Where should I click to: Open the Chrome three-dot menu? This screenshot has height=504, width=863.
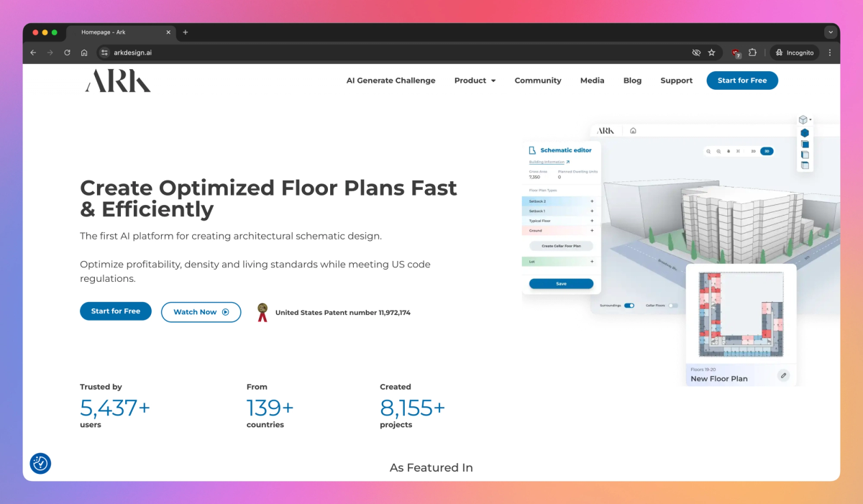tap(830, 52)
